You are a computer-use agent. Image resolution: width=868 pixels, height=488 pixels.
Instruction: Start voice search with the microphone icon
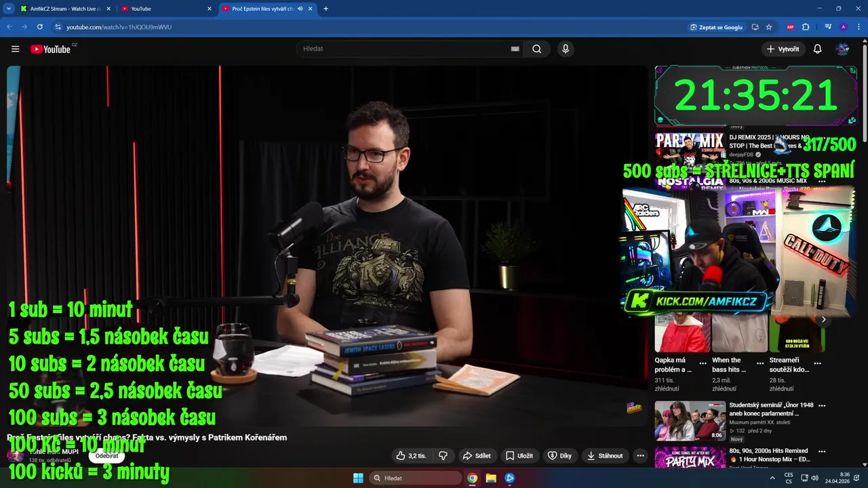tap(565, 49)
